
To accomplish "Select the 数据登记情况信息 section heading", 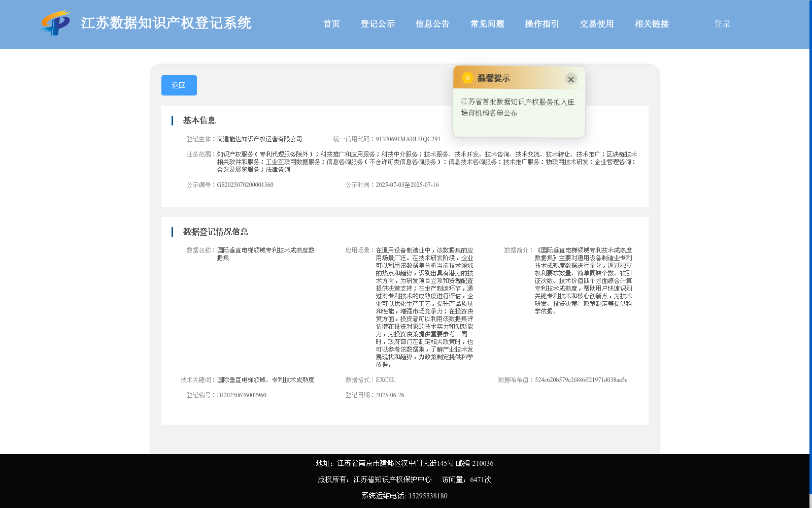I will pos(216,232).
